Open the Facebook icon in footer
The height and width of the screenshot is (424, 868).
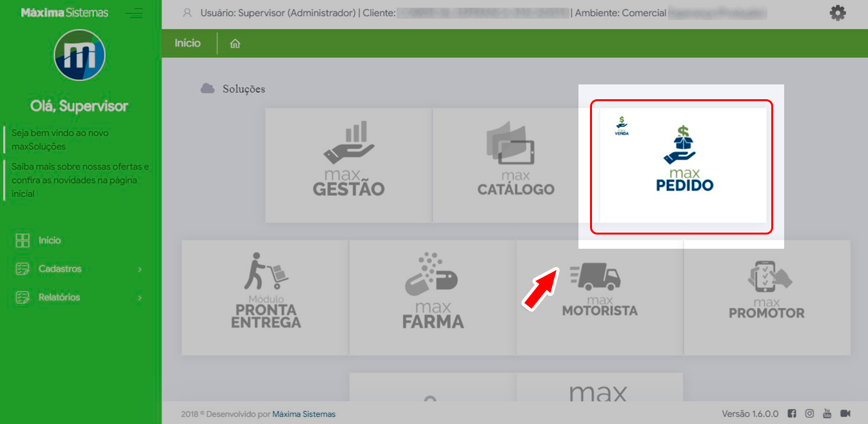point(792,414)
